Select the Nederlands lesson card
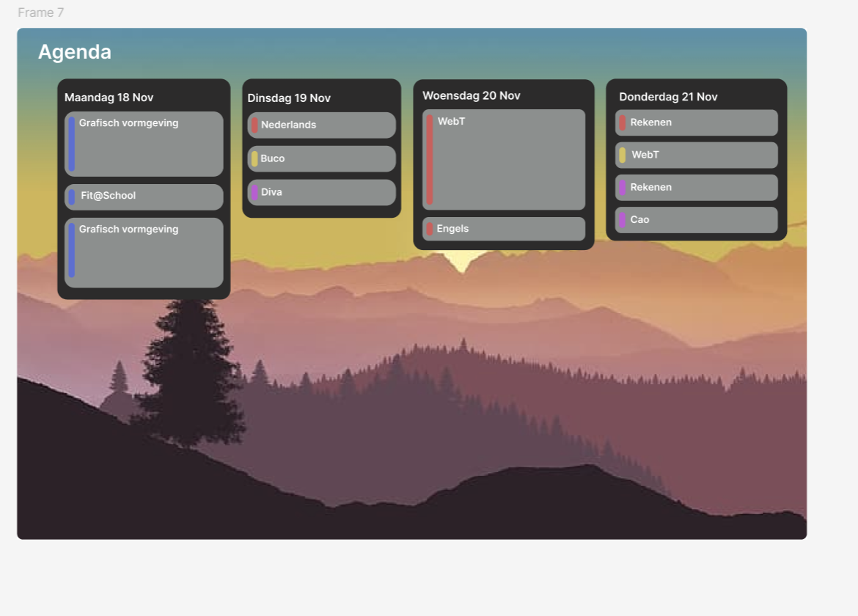 (320, 125)
